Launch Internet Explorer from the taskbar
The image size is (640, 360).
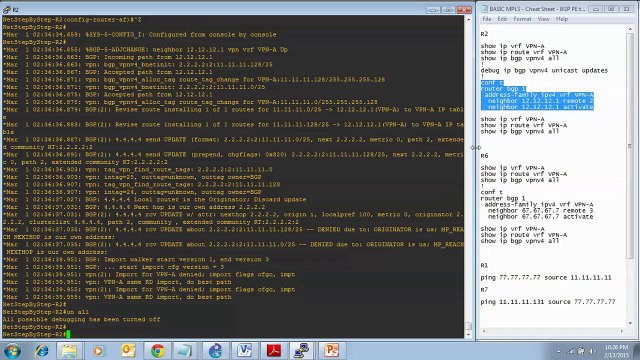pos(41,351)
